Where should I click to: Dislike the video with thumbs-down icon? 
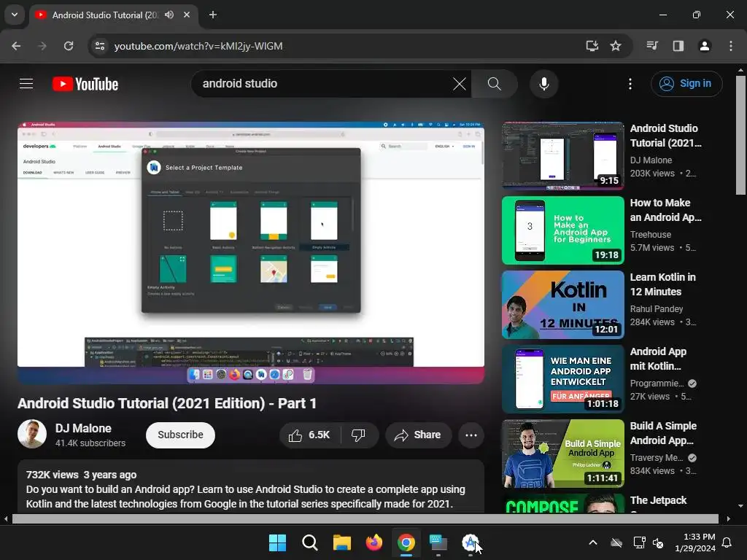tap(358, 435)
